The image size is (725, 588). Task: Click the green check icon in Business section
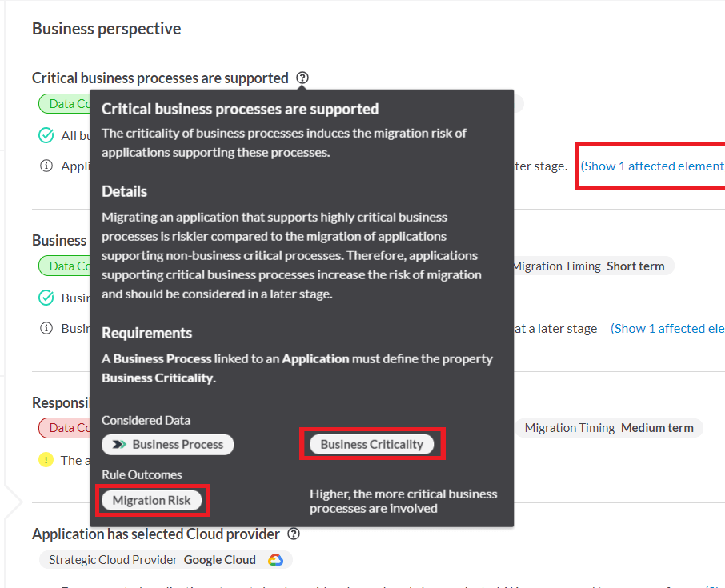(46, 298)
